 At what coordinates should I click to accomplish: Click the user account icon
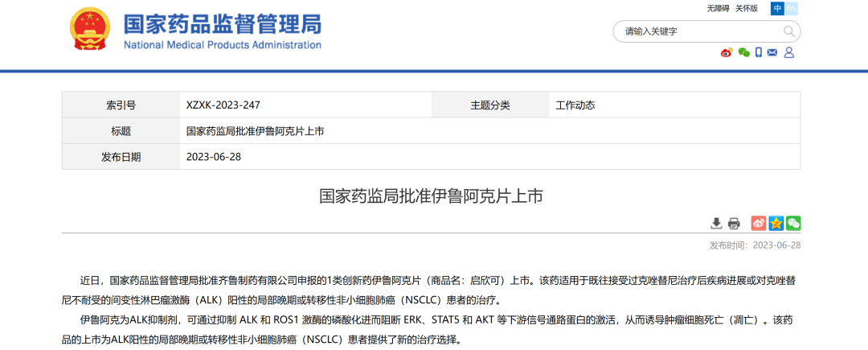(x=789, y=52)
